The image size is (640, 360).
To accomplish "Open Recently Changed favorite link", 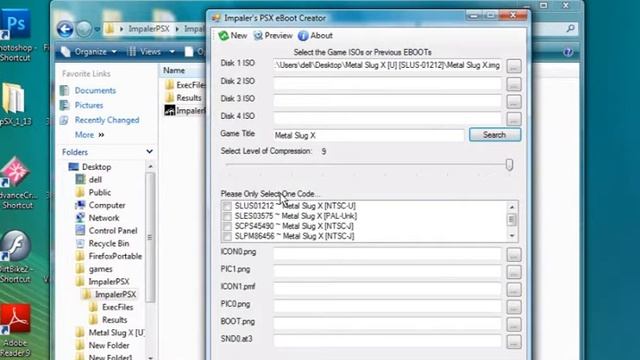I will point(107,120).
